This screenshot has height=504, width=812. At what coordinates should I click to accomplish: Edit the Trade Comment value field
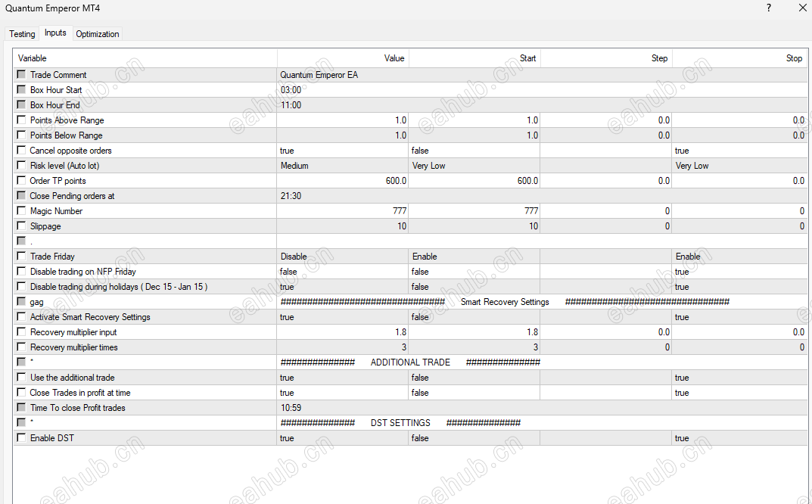[542, 75]
